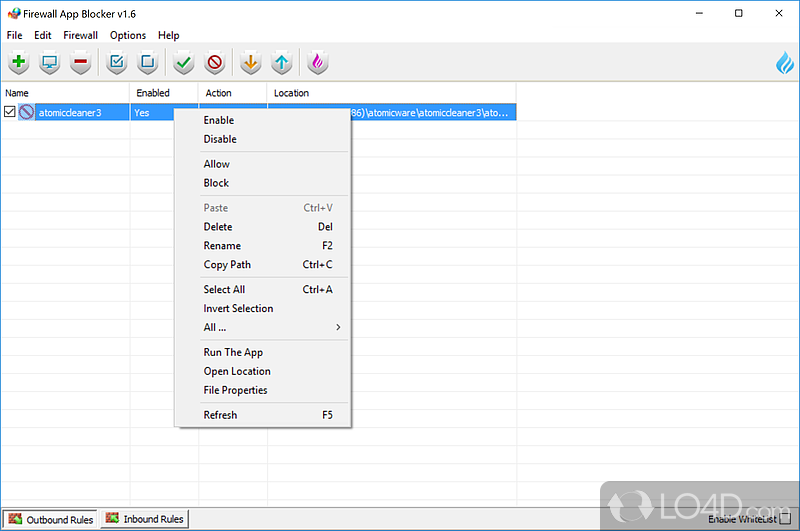Select Copy Path in the context menu
The image size is (800, 531).
coord(227,265)
